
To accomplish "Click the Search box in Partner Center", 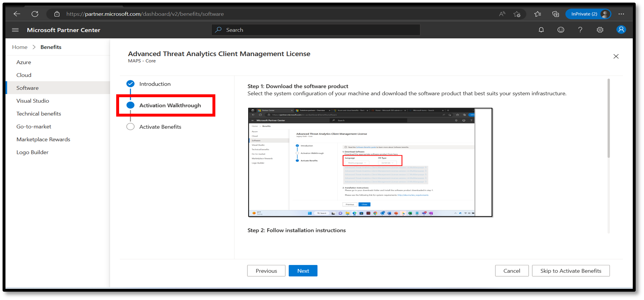I will coord(316,30).
